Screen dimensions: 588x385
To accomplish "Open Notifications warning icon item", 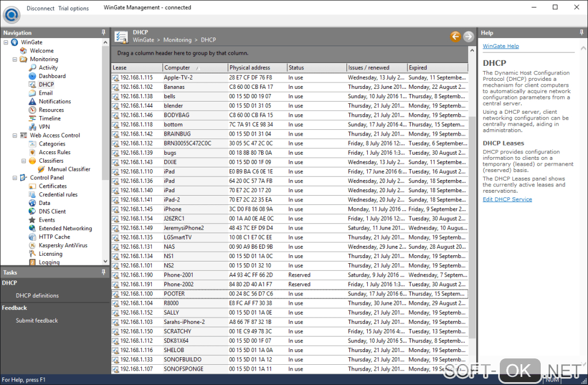I will click(33, 102).
